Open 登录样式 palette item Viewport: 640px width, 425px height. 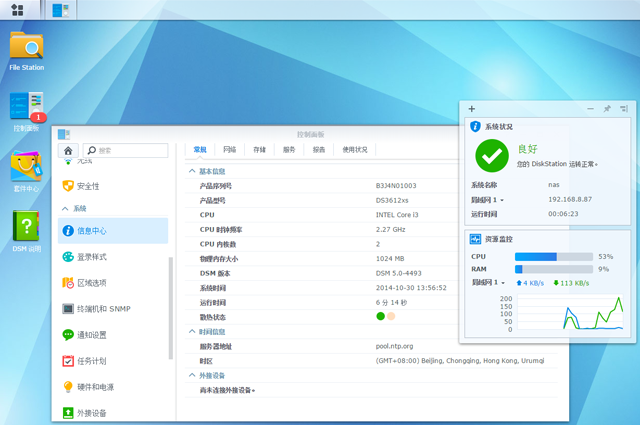(113, 257)
